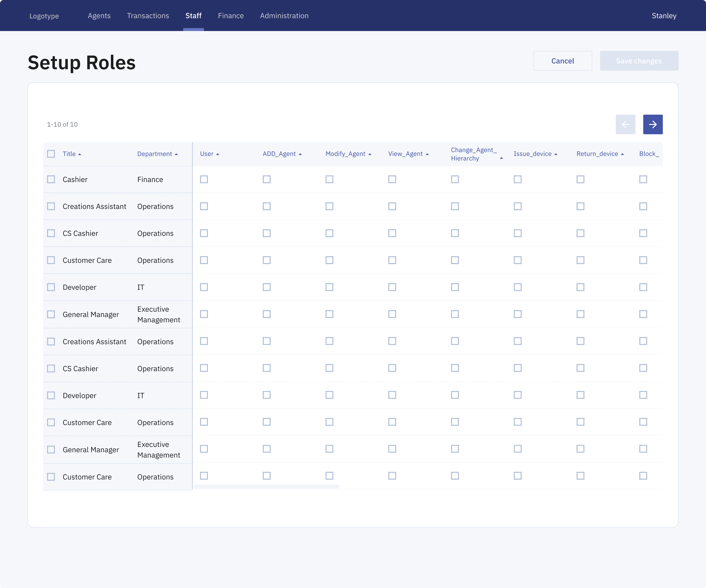Sort by Change_Agent_Hierarchy column header
This screenshot has width=706, height=588.
tap(473, 154)
